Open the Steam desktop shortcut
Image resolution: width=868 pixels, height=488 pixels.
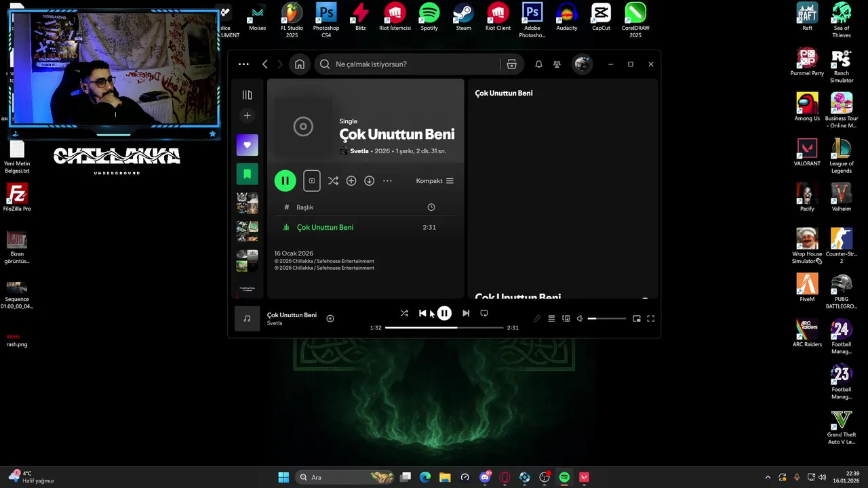click(x=464, y=18)
